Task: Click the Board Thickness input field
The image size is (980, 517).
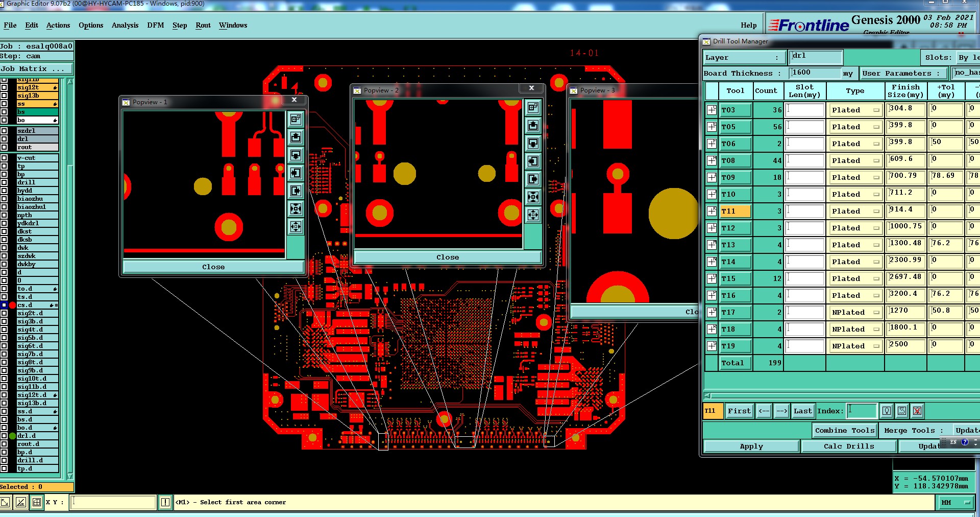Action: click(x=815, y=73)
